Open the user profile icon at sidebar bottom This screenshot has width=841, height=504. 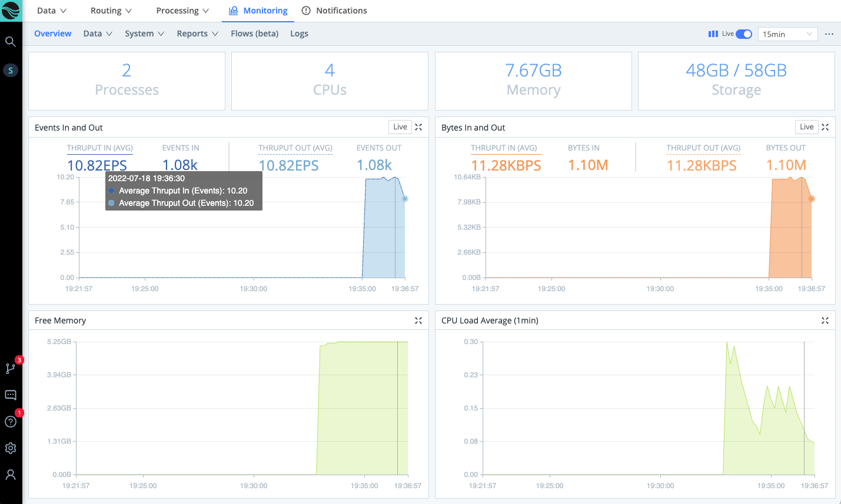coord(11,474)
